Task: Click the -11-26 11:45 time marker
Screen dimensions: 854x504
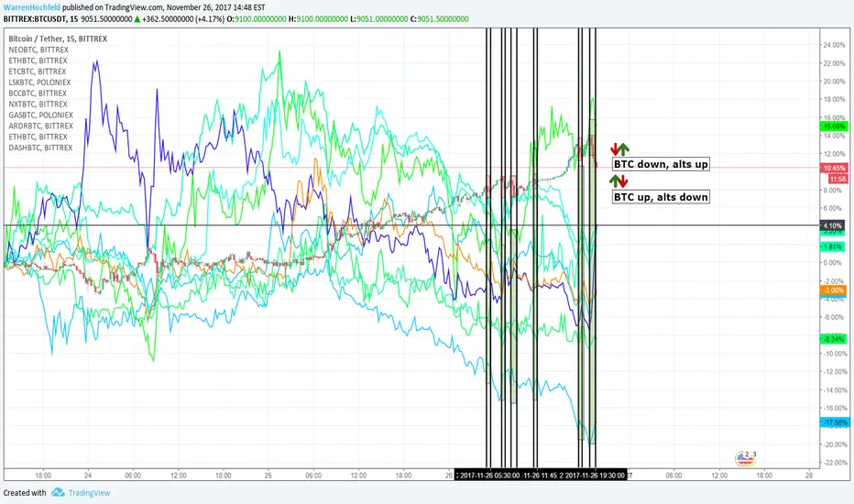Action: (540, 476)
